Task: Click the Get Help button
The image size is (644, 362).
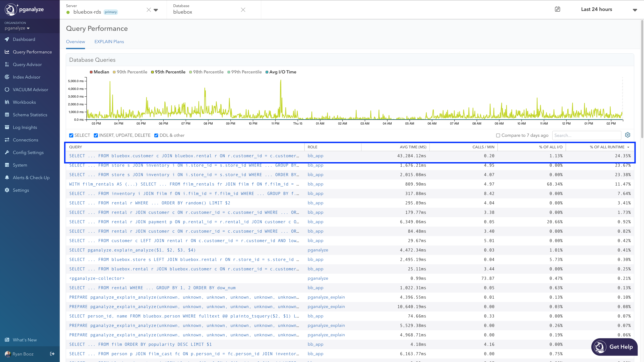Action: coord(614,347)
